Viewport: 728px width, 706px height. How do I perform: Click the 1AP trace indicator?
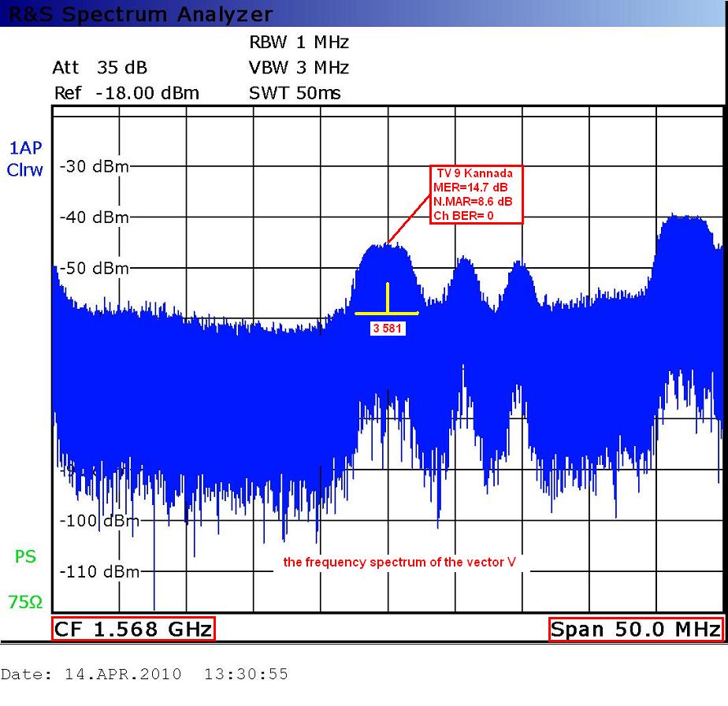tap(25, 147)
